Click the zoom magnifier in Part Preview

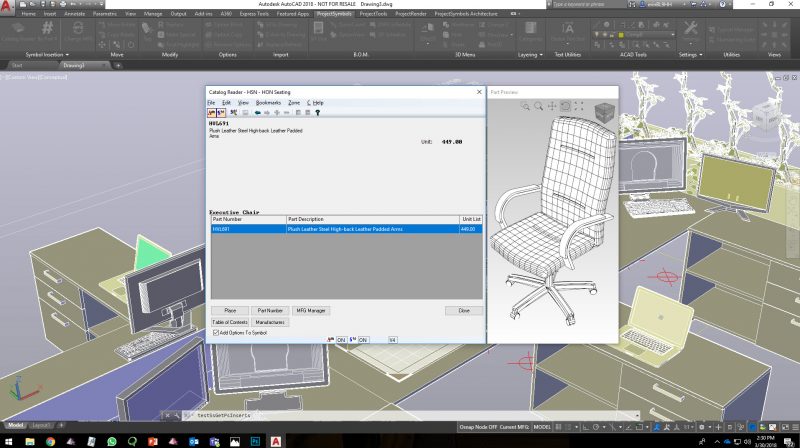pyautogui.click(x=538, y=106)
